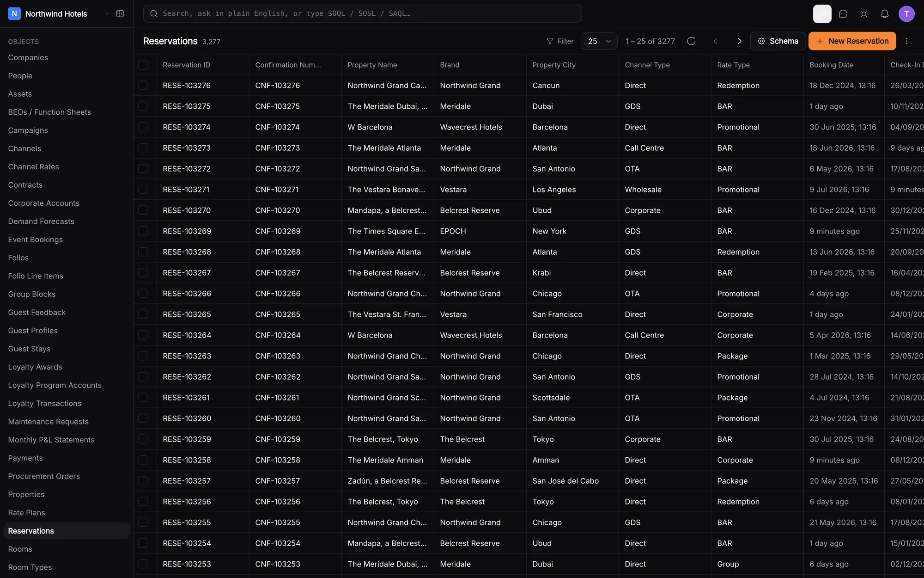This screenshot has height=578, width=924.
Task: Check the RESE-103259 row checkbox
Action: click(x=143, y=439)
